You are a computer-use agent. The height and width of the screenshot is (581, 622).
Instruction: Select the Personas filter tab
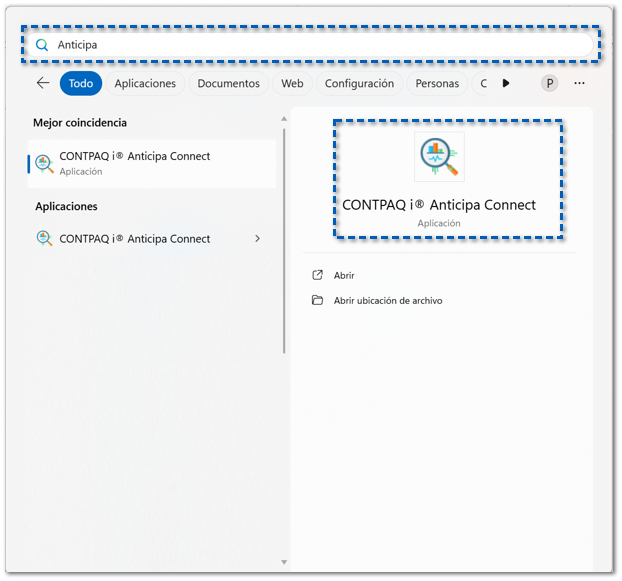437,83
